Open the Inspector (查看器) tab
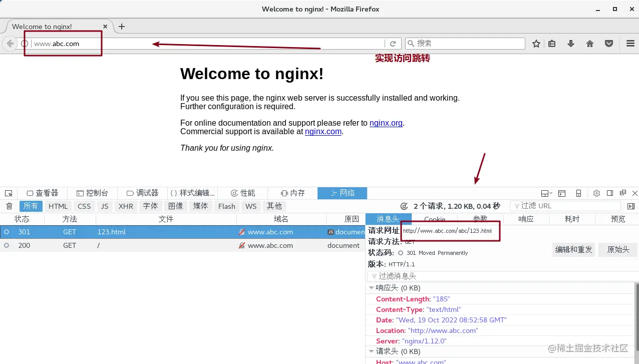Screen dimensions: 639x364 click(43, 193)
